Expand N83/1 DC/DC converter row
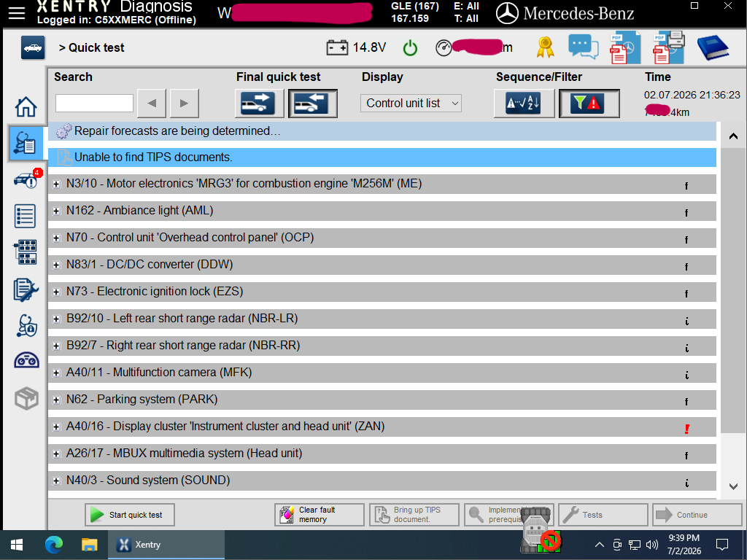This screenshot has height=560, width=747. (57, 265)
